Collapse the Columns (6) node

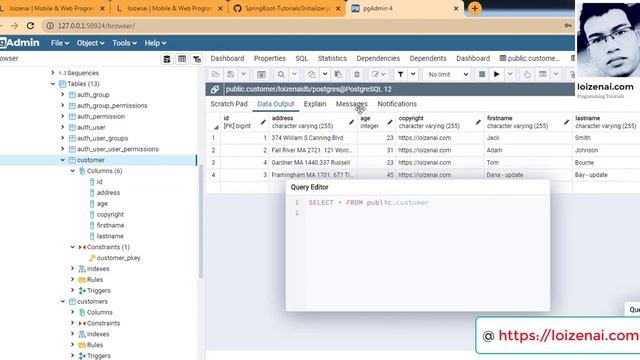click(x=72, y=171)
